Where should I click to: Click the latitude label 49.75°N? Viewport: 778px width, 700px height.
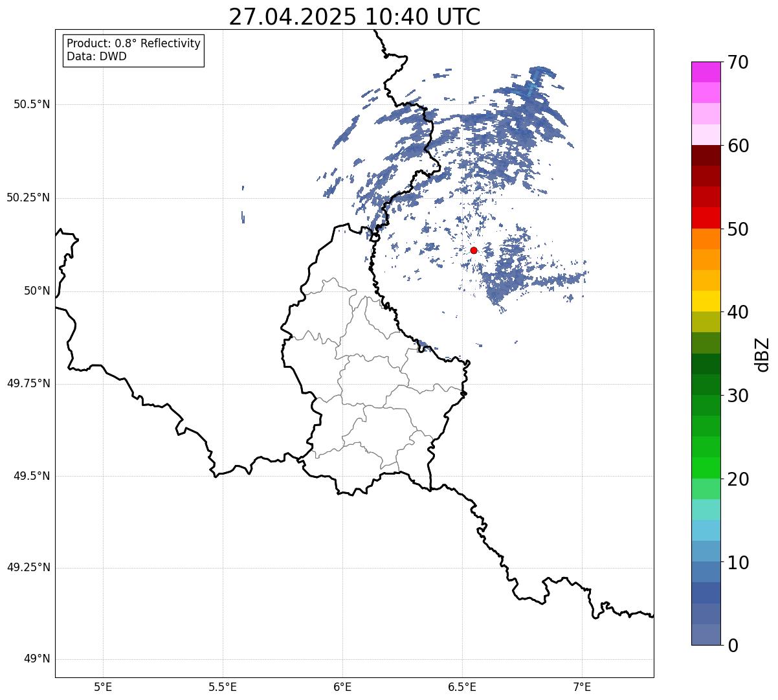tap(28, 383)
